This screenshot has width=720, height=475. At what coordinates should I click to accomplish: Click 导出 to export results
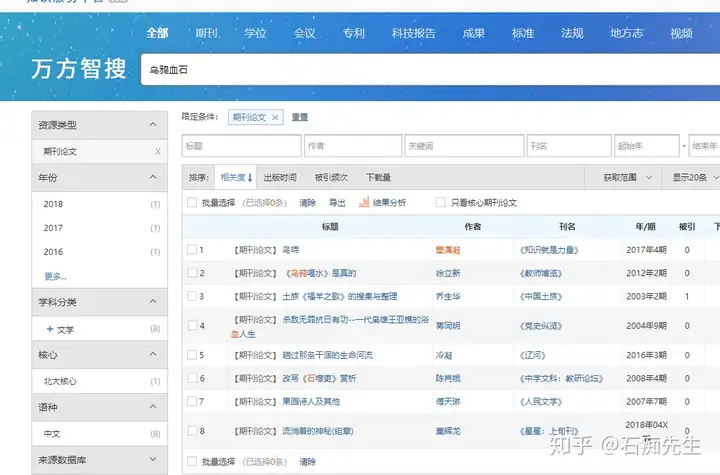337,203
